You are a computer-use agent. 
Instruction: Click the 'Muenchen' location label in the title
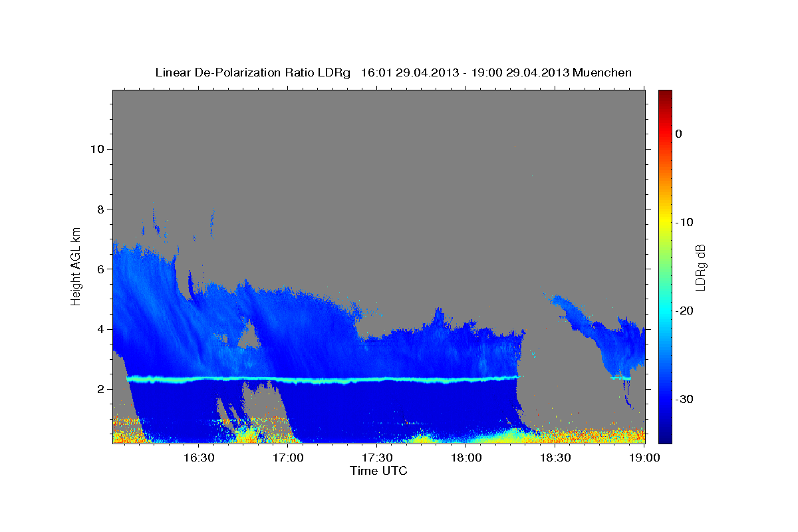click(x=602, y=72)
